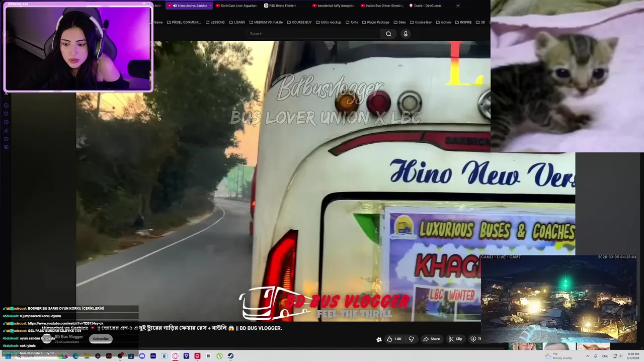
Task: Click the flower-shaped icon beside like button
Action: 379,339
